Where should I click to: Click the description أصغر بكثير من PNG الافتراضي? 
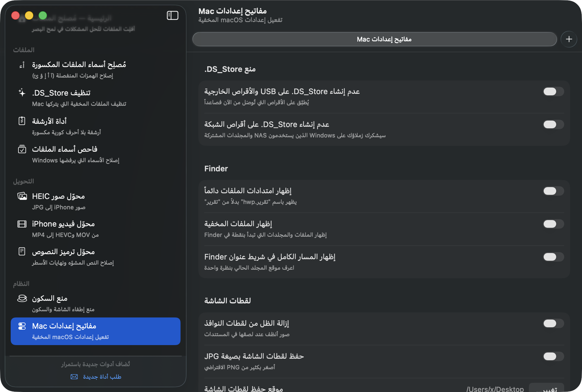tap(240, 367)
